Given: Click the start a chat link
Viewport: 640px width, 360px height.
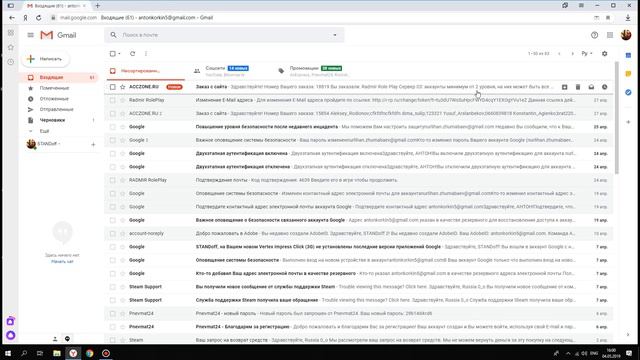Looking at the screenshot, I should (62, 262).
